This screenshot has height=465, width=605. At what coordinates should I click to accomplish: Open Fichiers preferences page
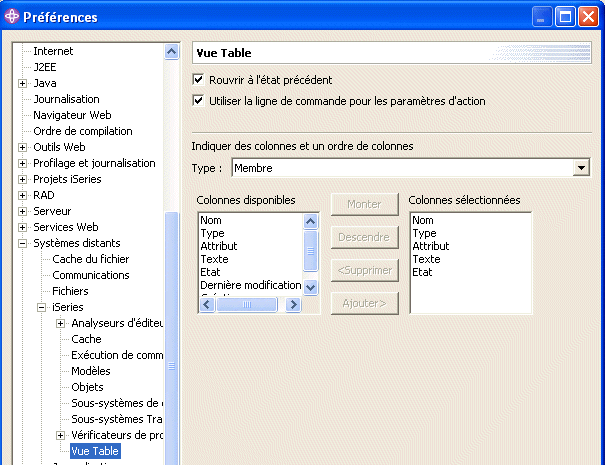coord(70,291)
